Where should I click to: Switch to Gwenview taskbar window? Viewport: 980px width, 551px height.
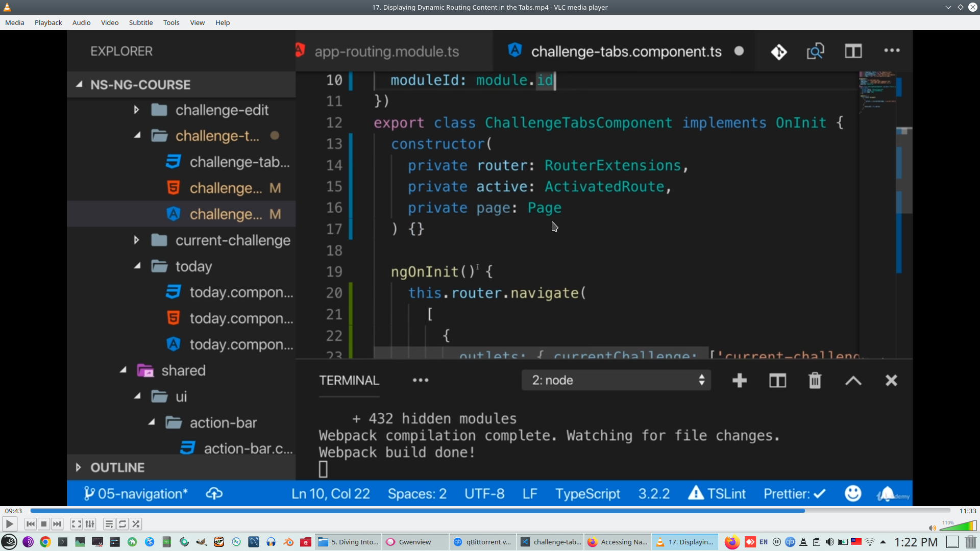(x=414, y=542)
